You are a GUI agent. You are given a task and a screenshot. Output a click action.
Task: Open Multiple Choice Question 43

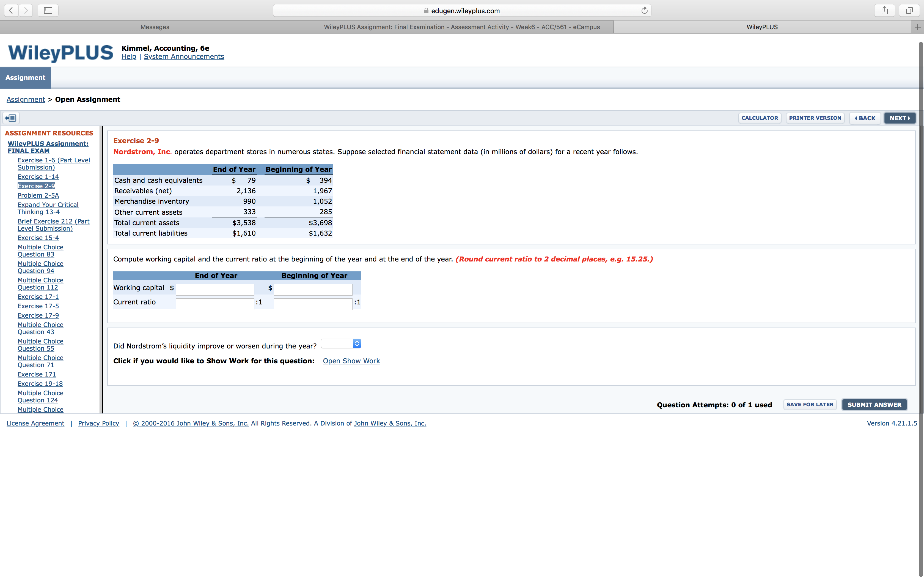pyautogui.click(x=40, y=328)
